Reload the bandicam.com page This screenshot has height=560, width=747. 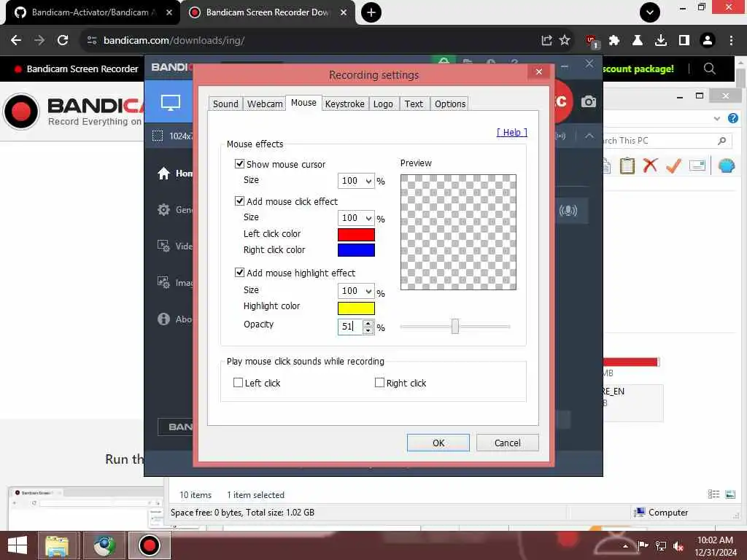pos(63,40)
